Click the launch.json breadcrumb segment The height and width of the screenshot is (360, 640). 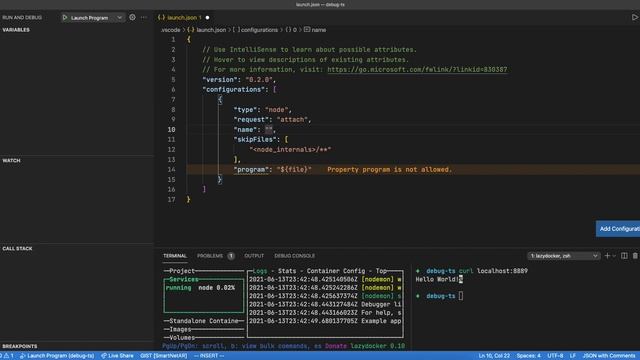coord(207,30)
